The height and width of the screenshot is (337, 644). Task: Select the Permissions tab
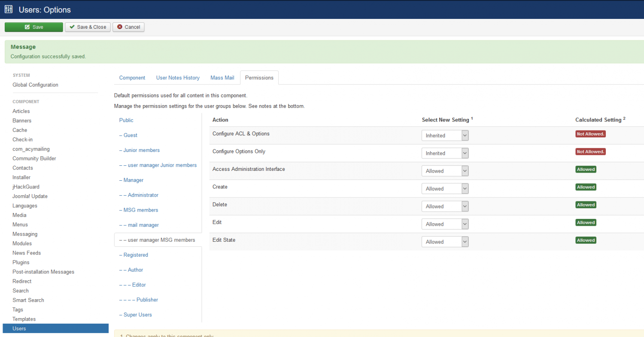tap(259, 78)
